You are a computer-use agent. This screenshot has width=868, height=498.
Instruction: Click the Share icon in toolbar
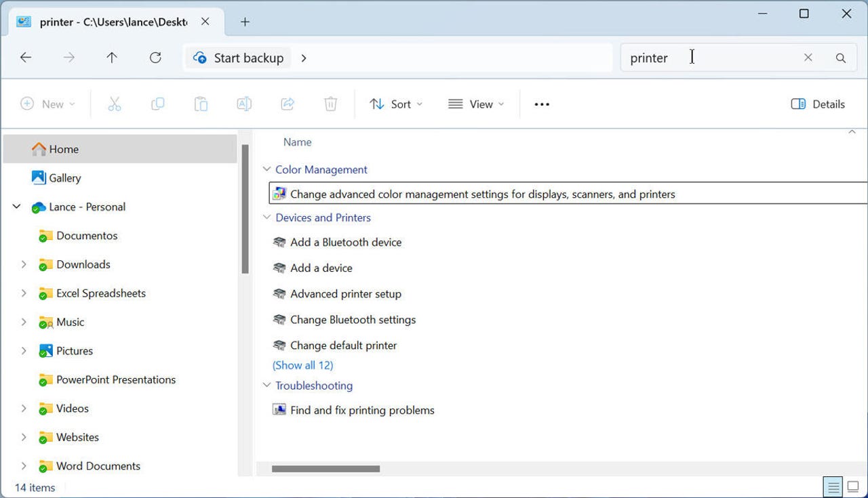[288, 104]
